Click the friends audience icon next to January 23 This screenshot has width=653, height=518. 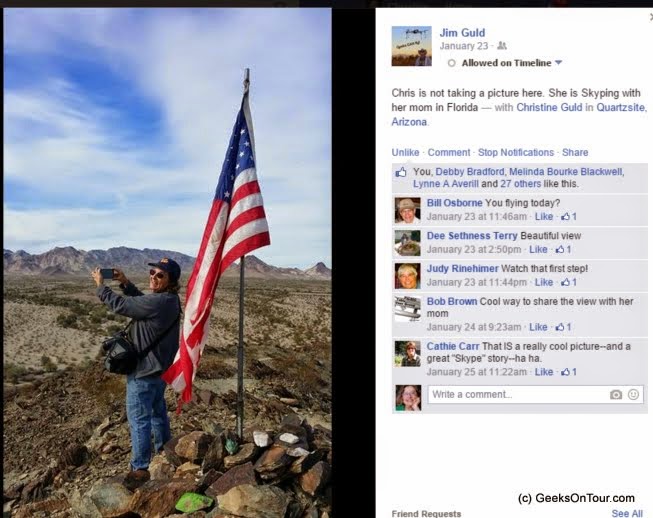pyautogui.click(x=502, y=45)
